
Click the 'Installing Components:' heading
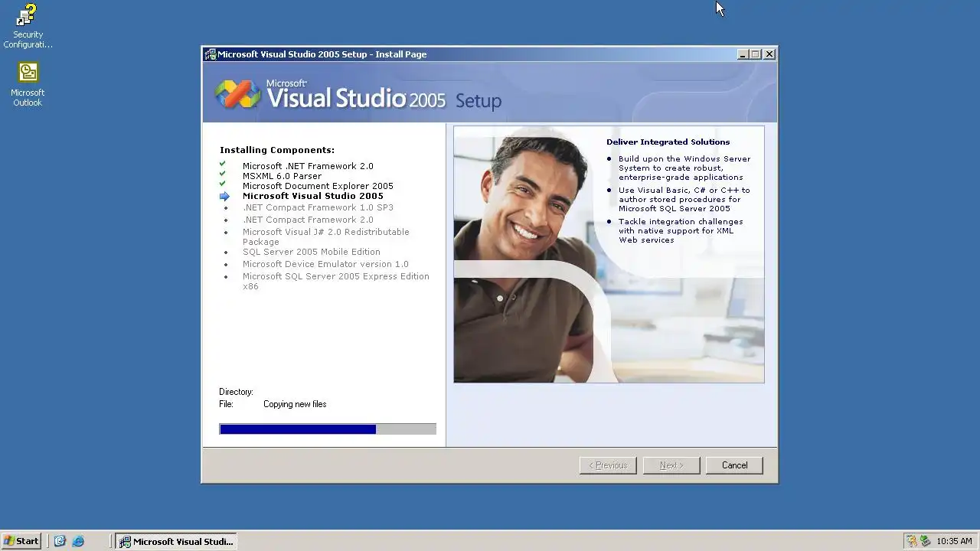pos(277,150)
